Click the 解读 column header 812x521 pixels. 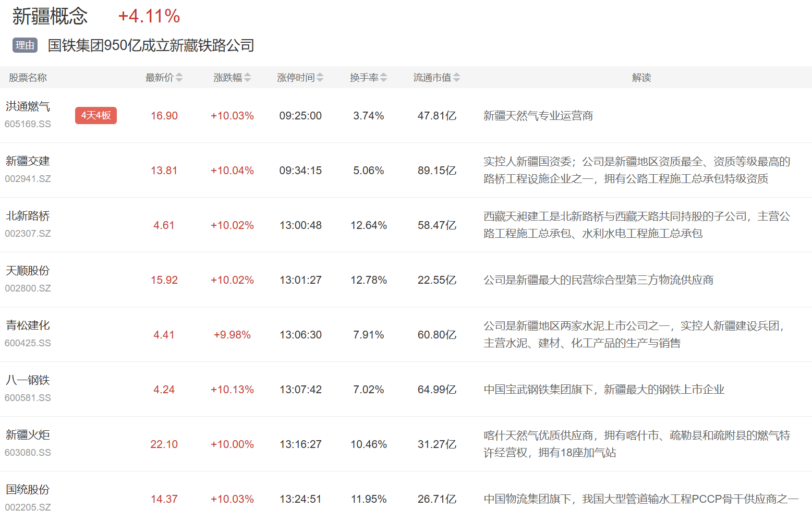coord(641,78)
